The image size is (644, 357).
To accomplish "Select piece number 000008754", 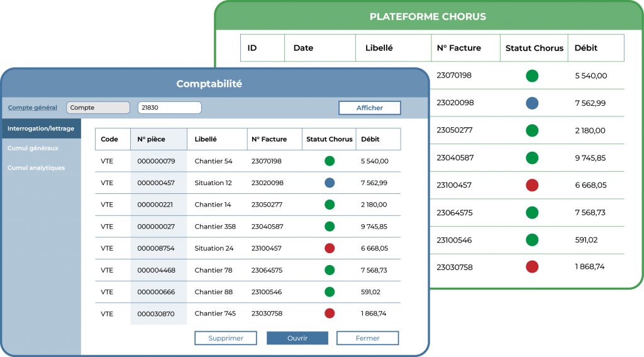I will tap(156, 249).
